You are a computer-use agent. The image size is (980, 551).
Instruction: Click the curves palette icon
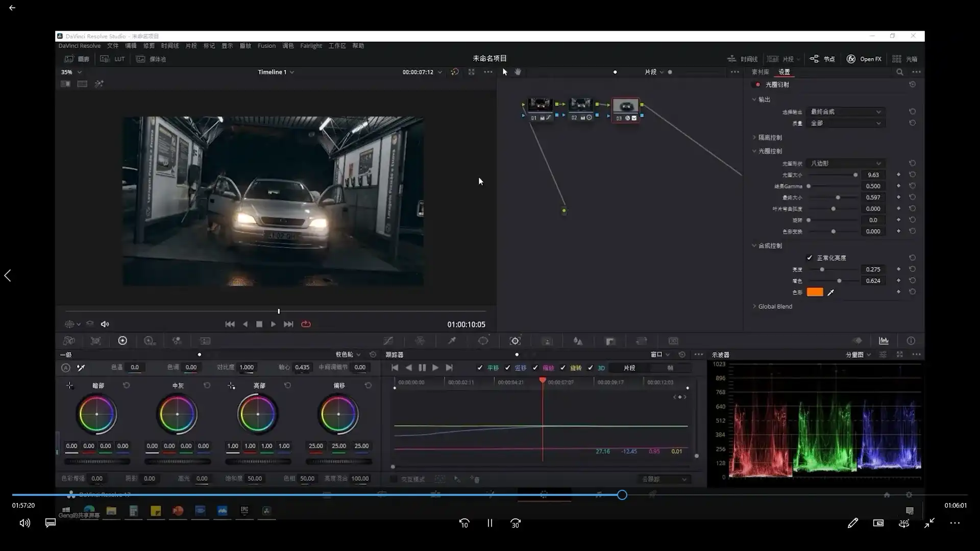[388, 341]
